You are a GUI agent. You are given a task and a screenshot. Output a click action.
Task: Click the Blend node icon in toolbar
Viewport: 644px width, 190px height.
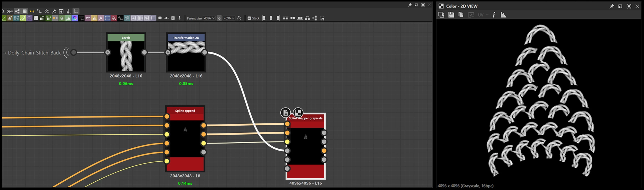click(x=62, y=18)
